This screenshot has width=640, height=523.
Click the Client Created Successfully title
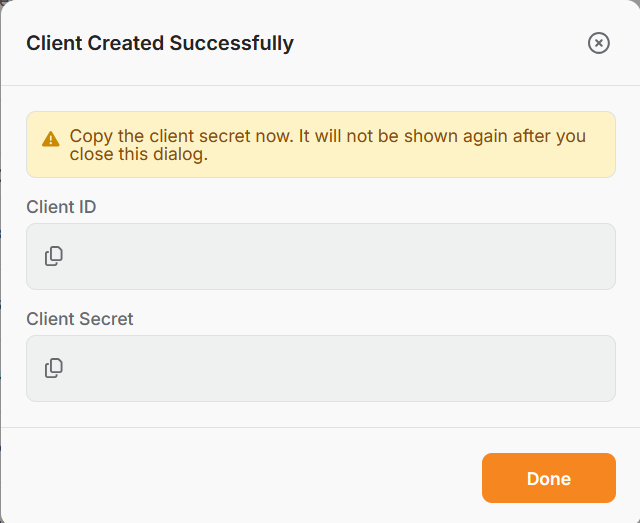click(160, 43)
